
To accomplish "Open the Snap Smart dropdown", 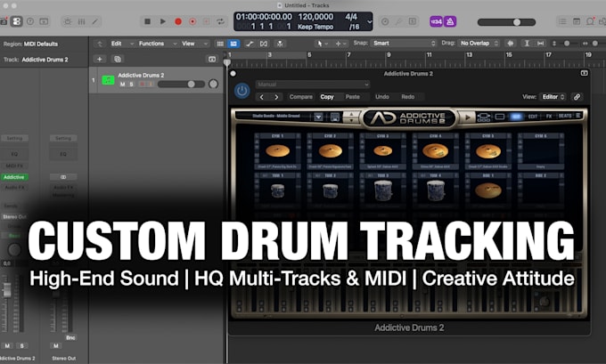I will point(404,44).
